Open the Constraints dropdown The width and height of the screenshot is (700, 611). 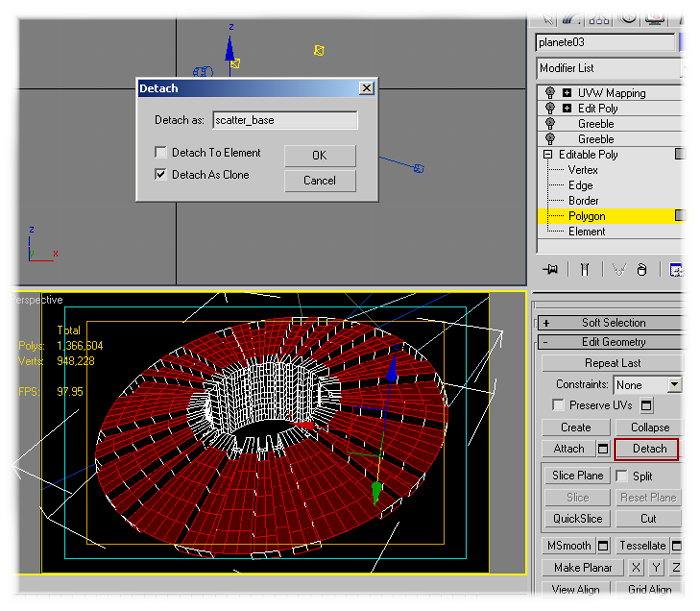(x=674, y=385)
